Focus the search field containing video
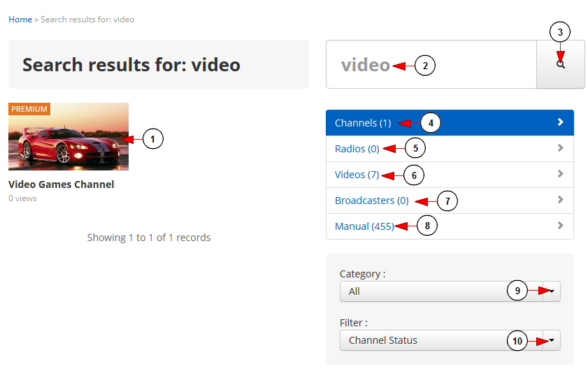 [x=431, y=64]
